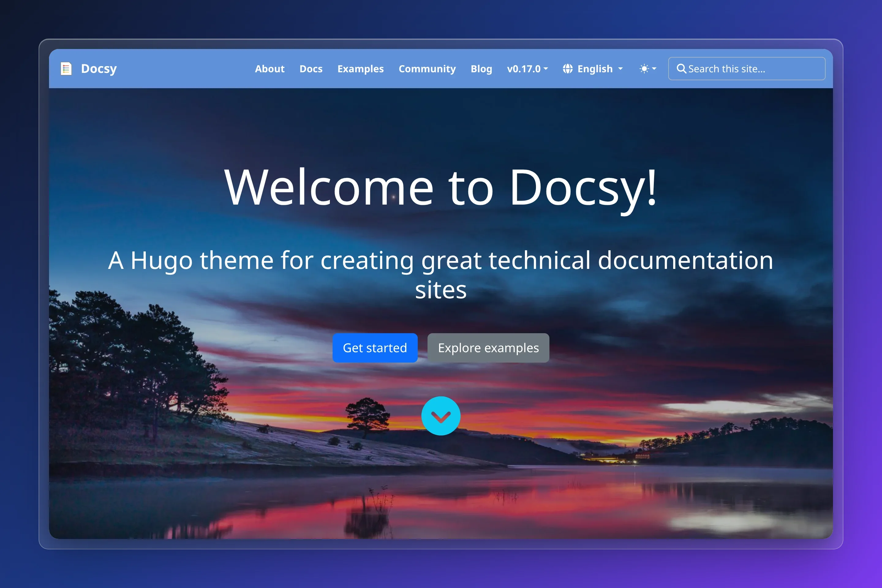Open the Examples page
Viewport: 882px width, 588px height.
(360, 69)
